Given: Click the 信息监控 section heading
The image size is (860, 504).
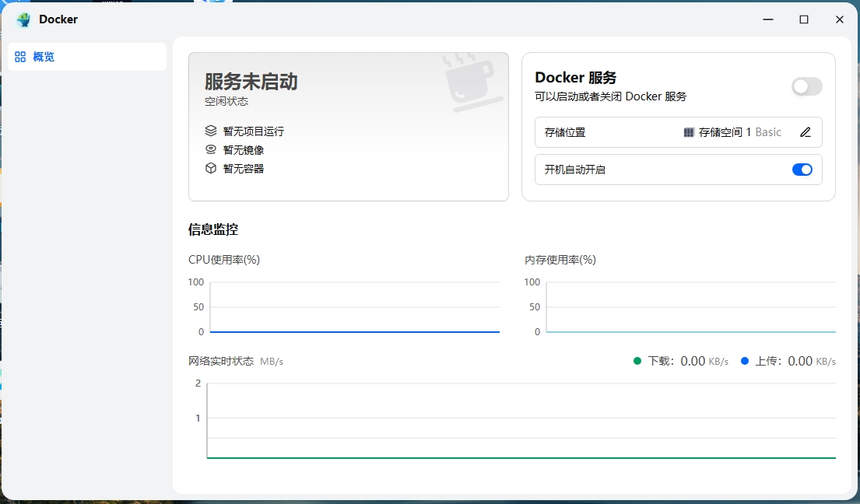Looking at the screenshot, I should pos(212,229).
